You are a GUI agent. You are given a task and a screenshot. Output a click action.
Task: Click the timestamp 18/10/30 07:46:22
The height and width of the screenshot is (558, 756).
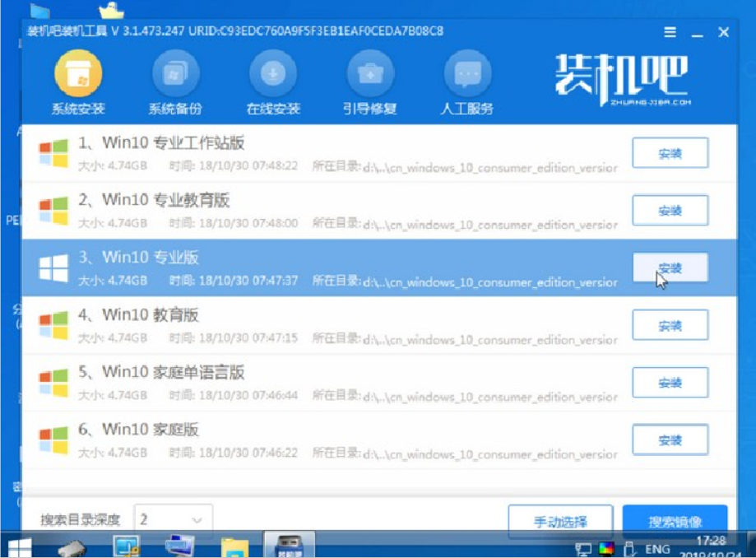(x=248, y=453)
